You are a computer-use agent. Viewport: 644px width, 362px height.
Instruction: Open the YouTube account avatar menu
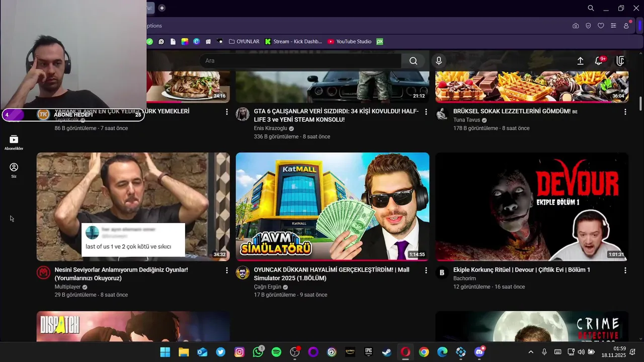coord(620,61)
